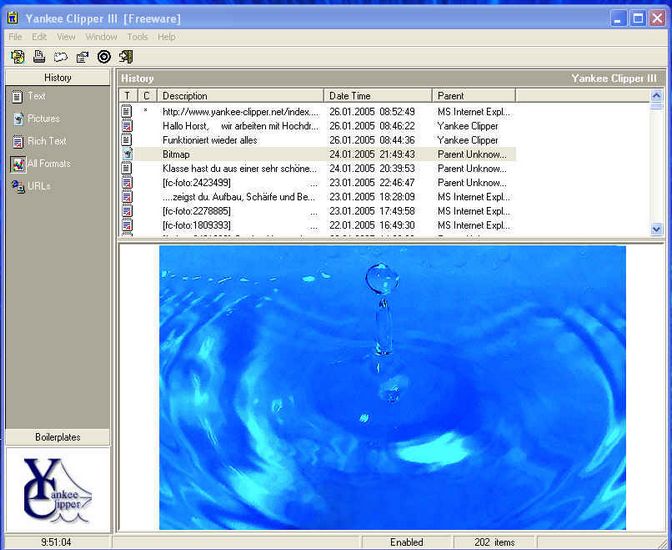Select 'Klasse hast du aus einer sehr schöne...' entry

[x=240, y=168]
